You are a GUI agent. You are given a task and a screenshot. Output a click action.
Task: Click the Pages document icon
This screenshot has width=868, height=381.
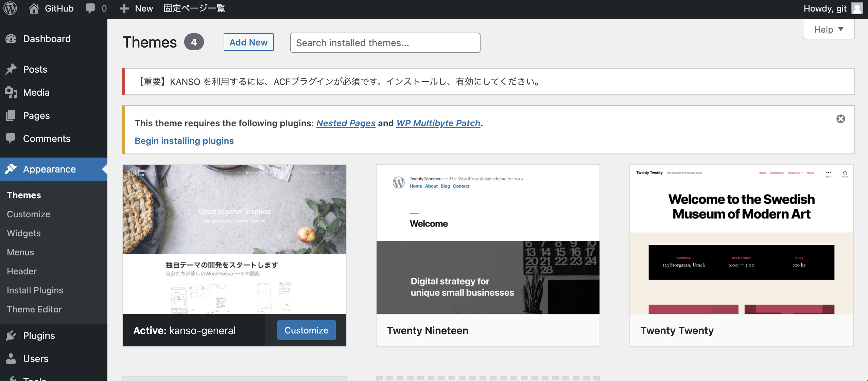11,115
